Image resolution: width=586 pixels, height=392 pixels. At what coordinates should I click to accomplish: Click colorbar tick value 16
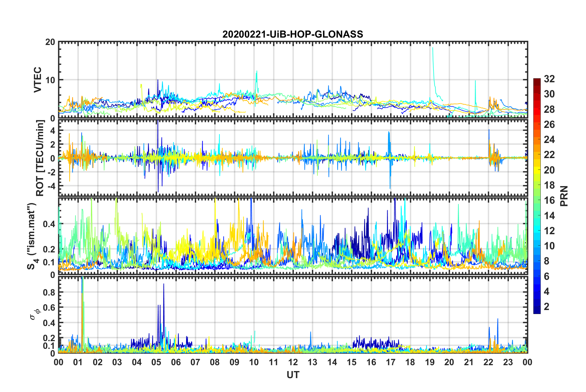[549, 200]
